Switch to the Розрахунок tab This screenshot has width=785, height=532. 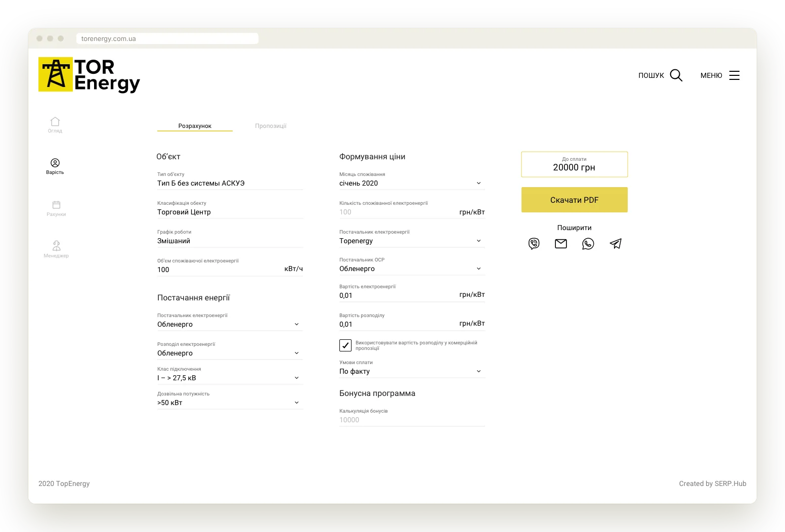click(x=195, y=126)
